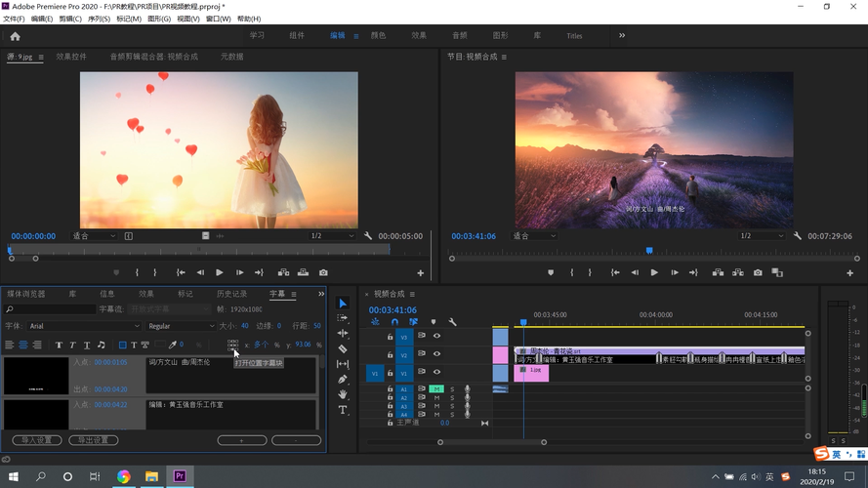This screenshot has width=868, height=488.
Task: Open Program monitor settings wrench
Action: (x=797, y=235)
